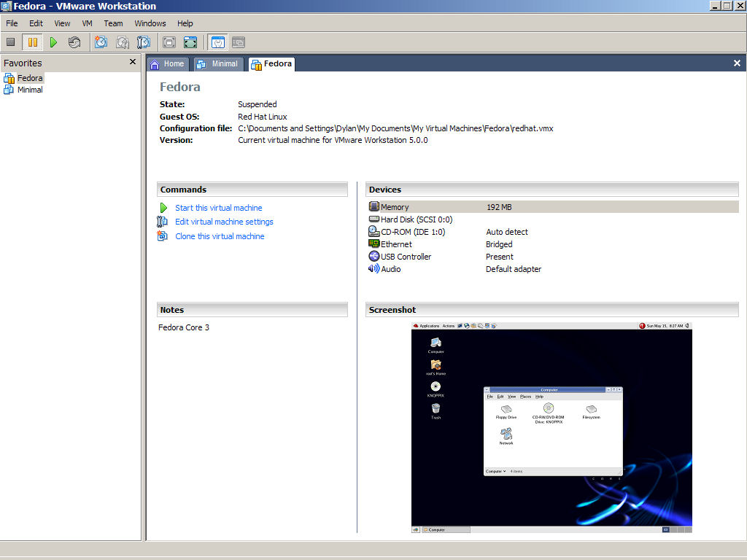Image resolution: width=747 pixels, height=560 pixels.
Task: Click the USB Controller device icon
Action: (x=374, y=256)
